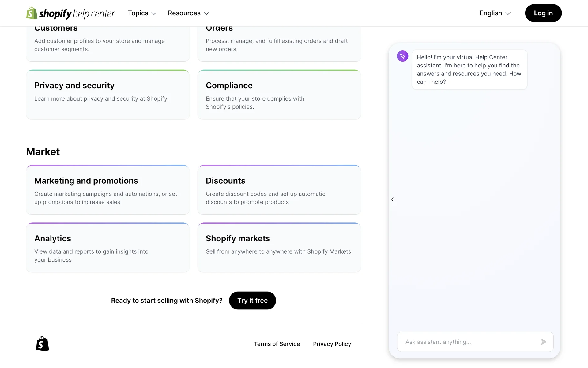Screen dimensions: 588x368
Task: Open the Privacy Policy link
Action: click(x=332, y=344)
